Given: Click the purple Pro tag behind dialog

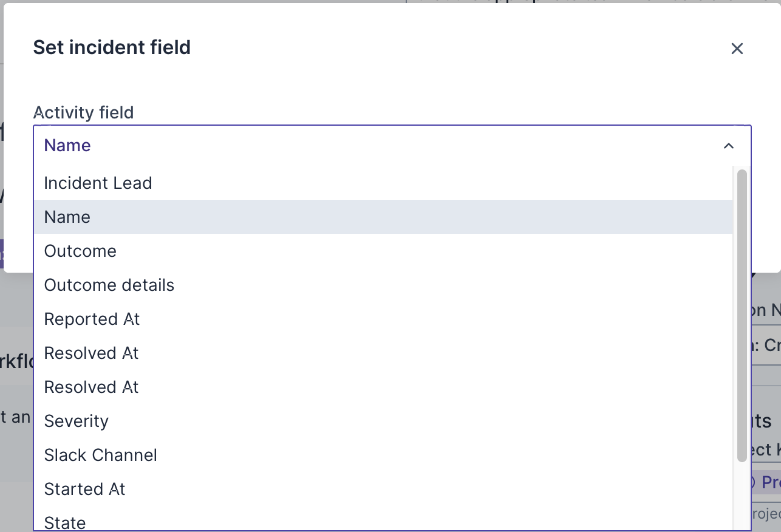Looking at the screenshot, I should click(x=766, y=482).
